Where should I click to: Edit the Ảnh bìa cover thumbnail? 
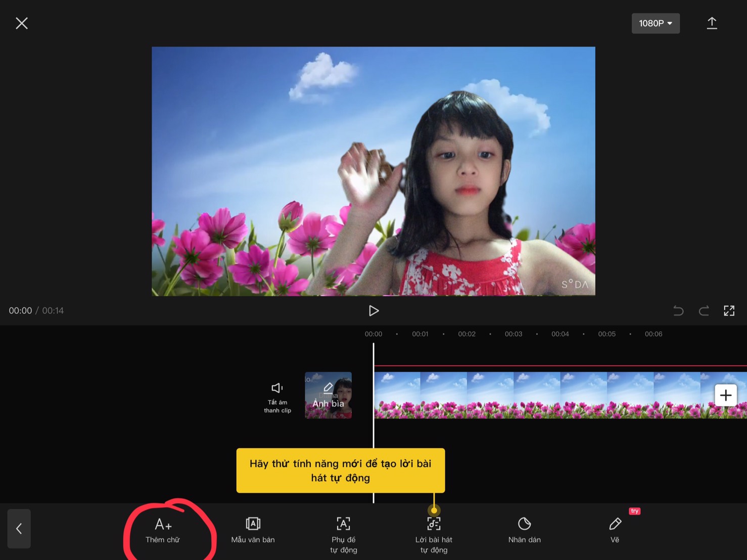tap(328, 395)
